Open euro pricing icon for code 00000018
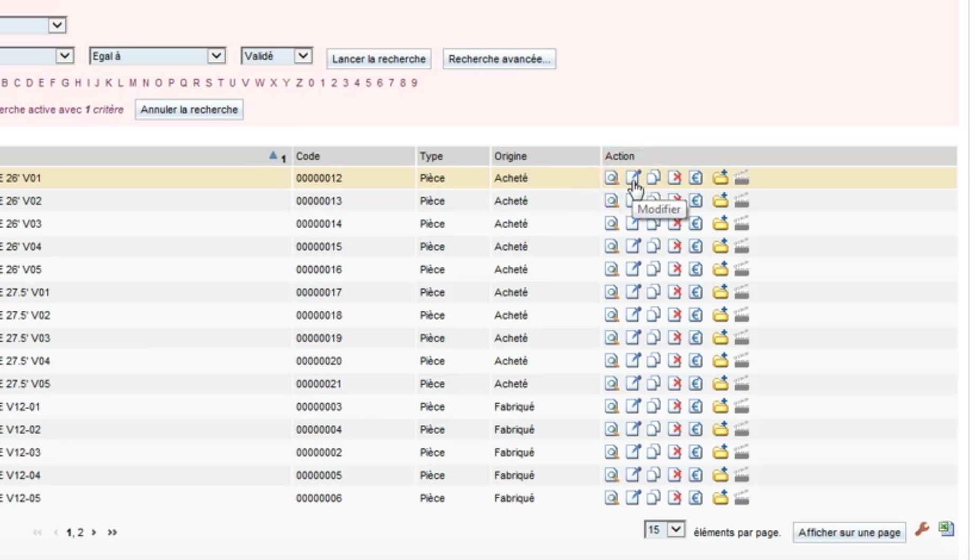Image resolution: width=980 pixels, height=560 pixels. tap(696, 315)
